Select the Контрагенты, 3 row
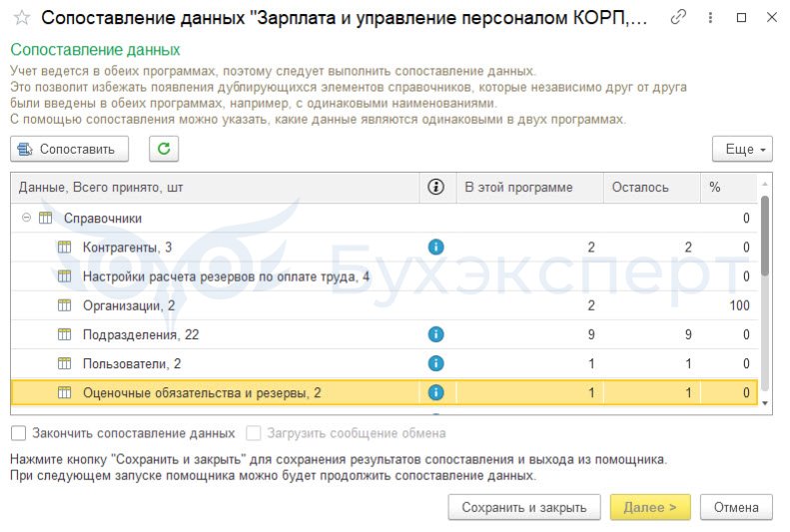The width and height of the screenshot is (790, 532). 384,248
